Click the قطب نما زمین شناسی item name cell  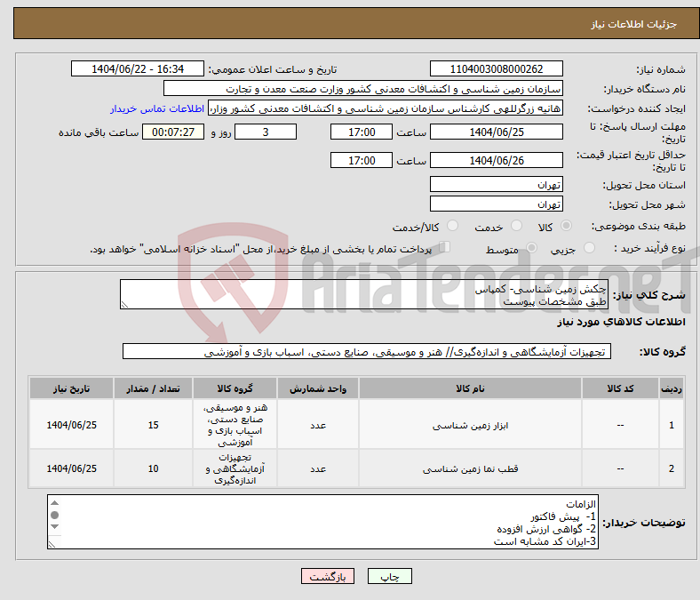pos(470,468)
